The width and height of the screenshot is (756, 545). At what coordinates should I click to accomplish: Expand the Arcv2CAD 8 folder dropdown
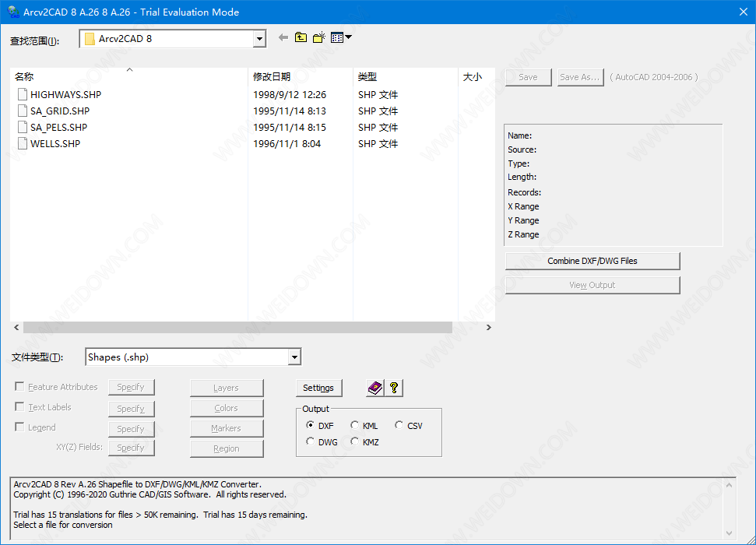(259, 39)
